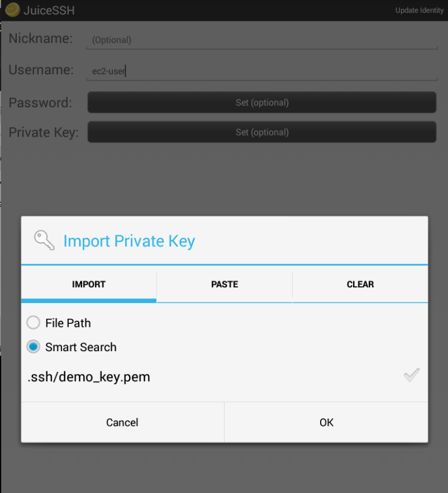This screenshot has height=493, width=448.
Task: Click the key icon in dialog header
Action: (x=44, y=240)
